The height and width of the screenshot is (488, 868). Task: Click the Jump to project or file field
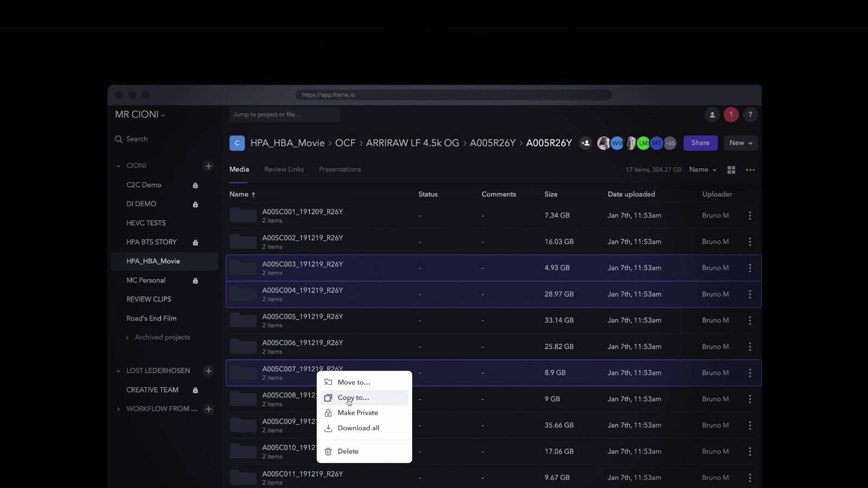tap(284, 114)
